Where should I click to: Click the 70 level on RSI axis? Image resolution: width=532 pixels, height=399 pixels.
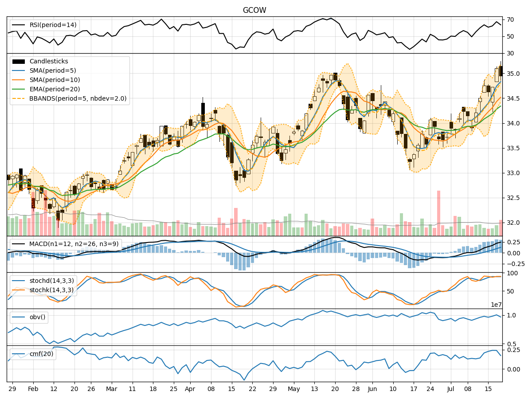tap(510, 20)
